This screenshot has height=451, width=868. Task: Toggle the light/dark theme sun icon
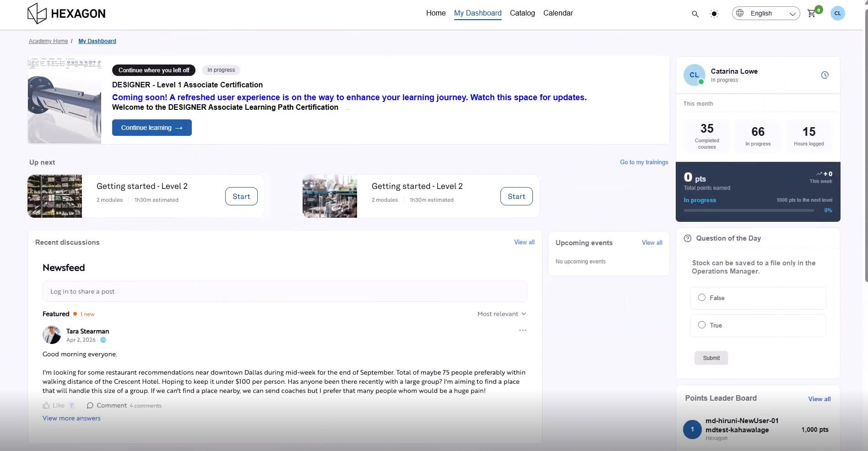(714, 14)
